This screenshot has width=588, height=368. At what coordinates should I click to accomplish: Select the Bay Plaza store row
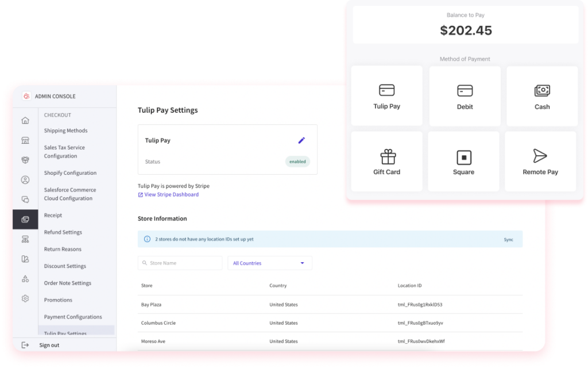point(330,305)
